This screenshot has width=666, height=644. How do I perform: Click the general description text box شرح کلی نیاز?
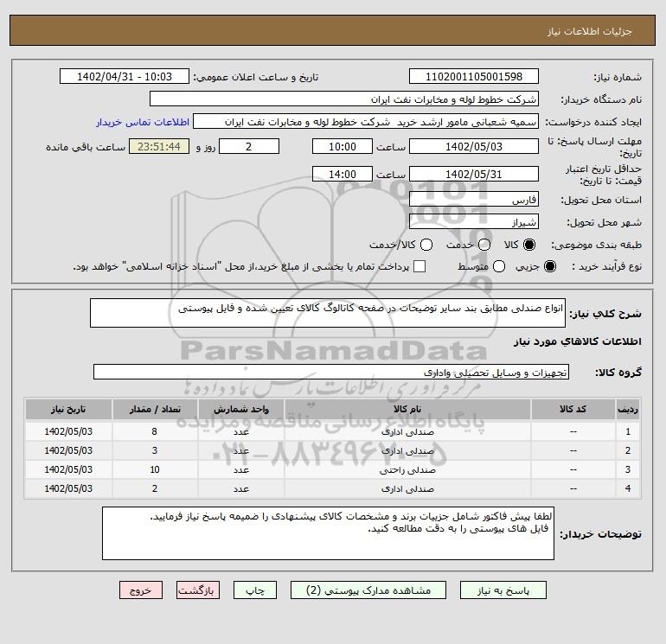click(x=328, y=313)
